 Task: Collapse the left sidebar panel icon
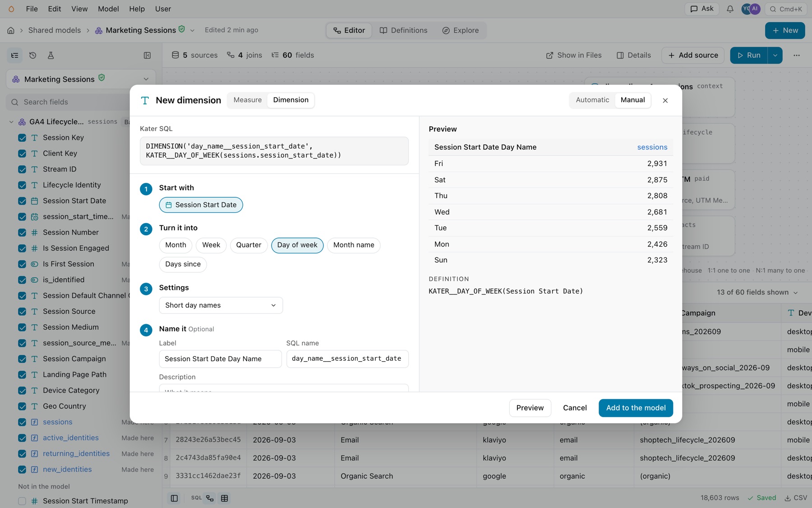pyautogui.click(x=147, y=55)
